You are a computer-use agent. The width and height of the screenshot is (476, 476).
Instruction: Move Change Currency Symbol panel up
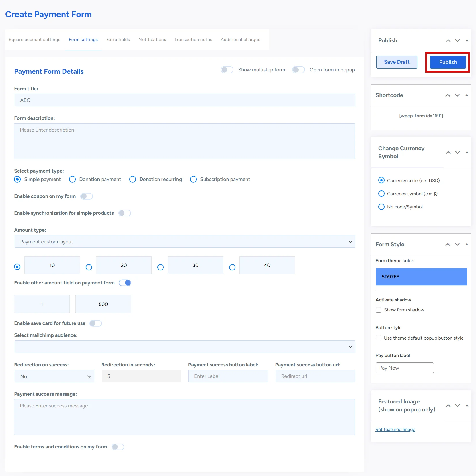(x=448, y=153)
